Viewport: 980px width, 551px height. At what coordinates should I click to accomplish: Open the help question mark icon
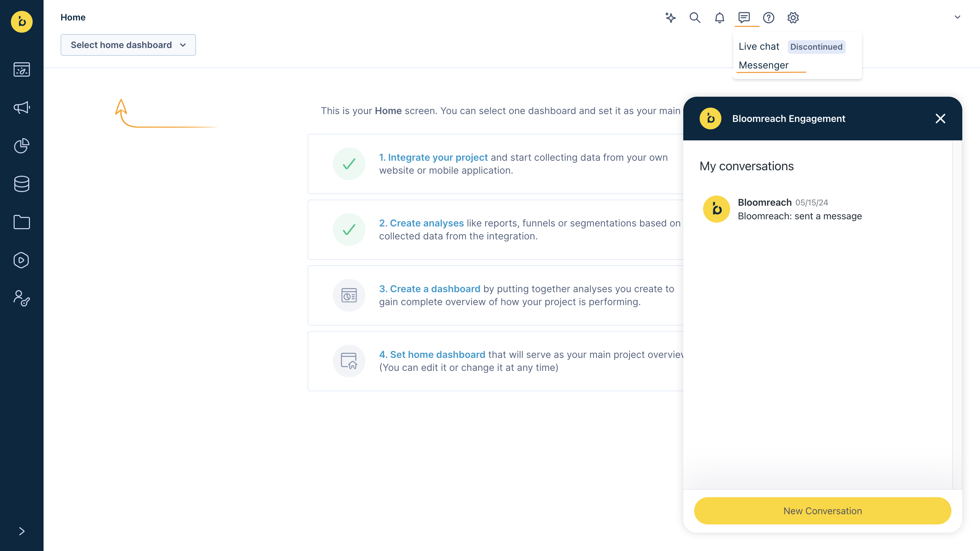(768, 17)
